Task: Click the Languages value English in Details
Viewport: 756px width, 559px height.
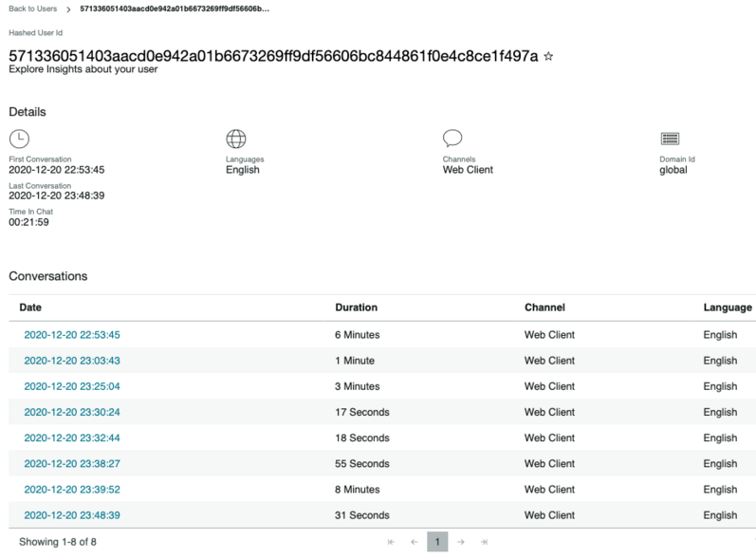Action: coord(243,170)
